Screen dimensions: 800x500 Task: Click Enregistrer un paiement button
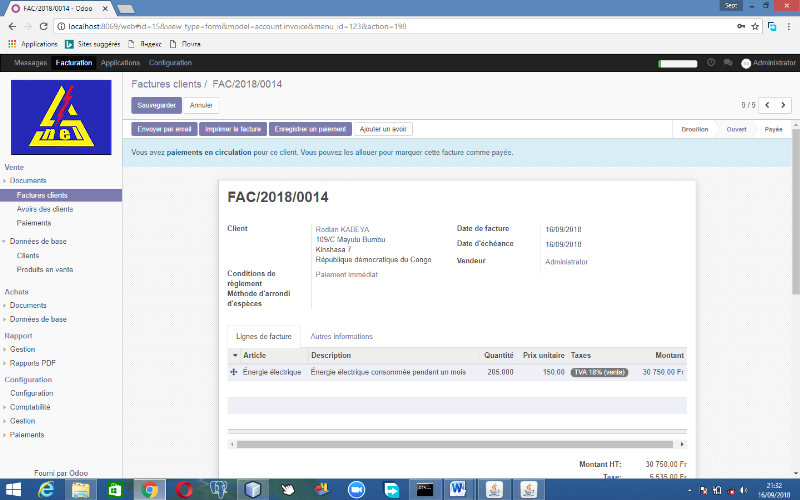point(310,129)
